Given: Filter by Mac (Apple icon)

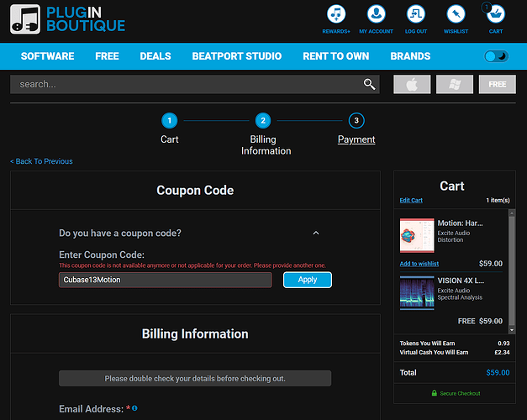Looking at the screenshot, I should pos(412,84).
